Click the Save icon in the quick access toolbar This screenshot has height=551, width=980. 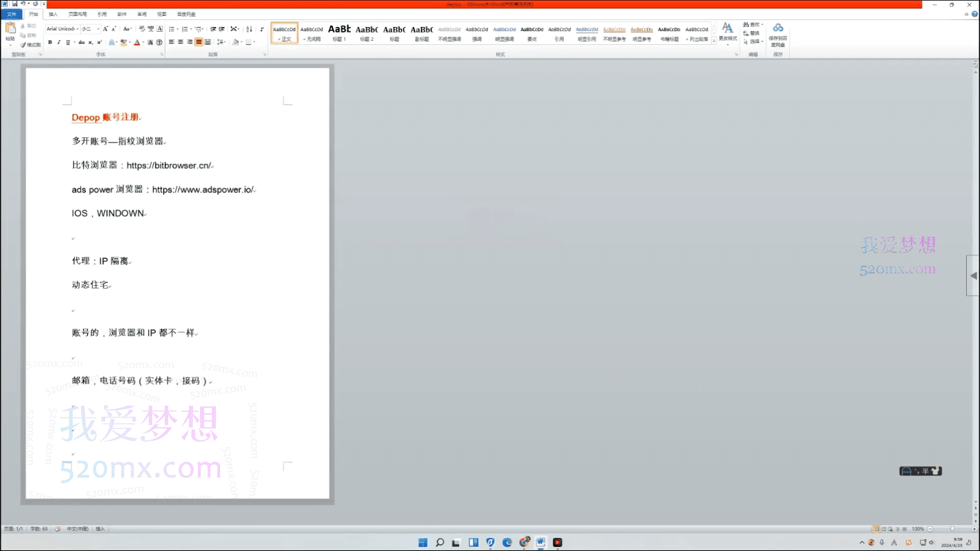coord(14,4)
